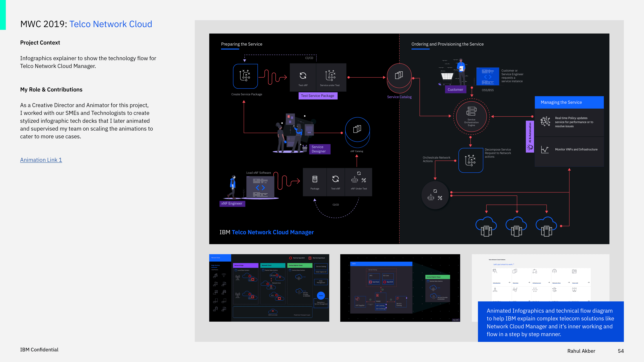Viewport: 644px width, 362px height.
Task: Click the xNF Under Test robot icon
Action: coord(354,180)
